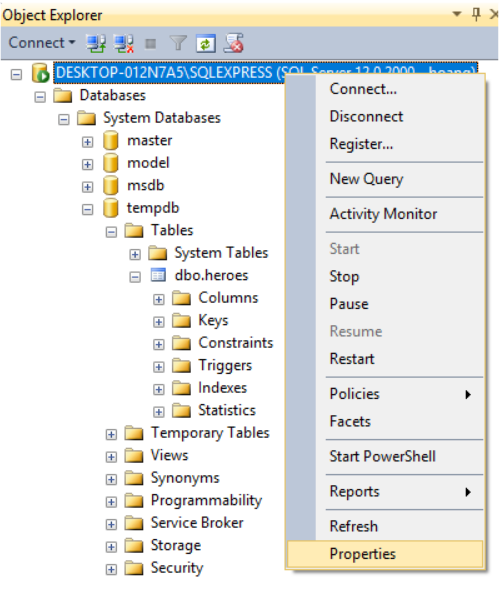Expand the msdb database node

coord(88,187)
